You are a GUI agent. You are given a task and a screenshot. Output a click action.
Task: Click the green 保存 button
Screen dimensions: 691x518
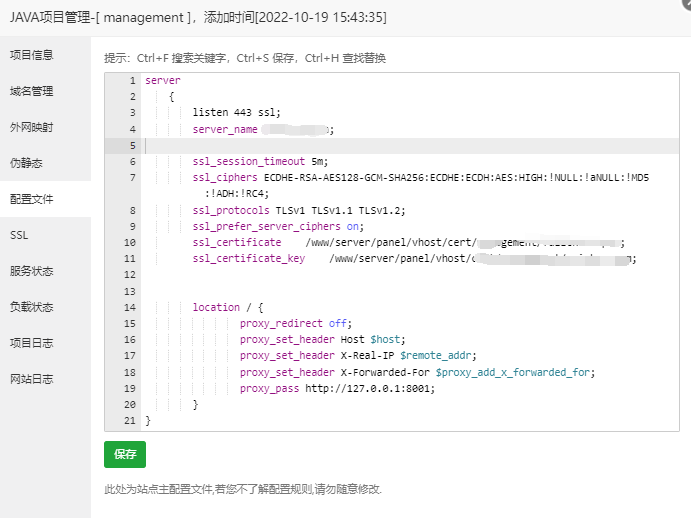(125, 454)
